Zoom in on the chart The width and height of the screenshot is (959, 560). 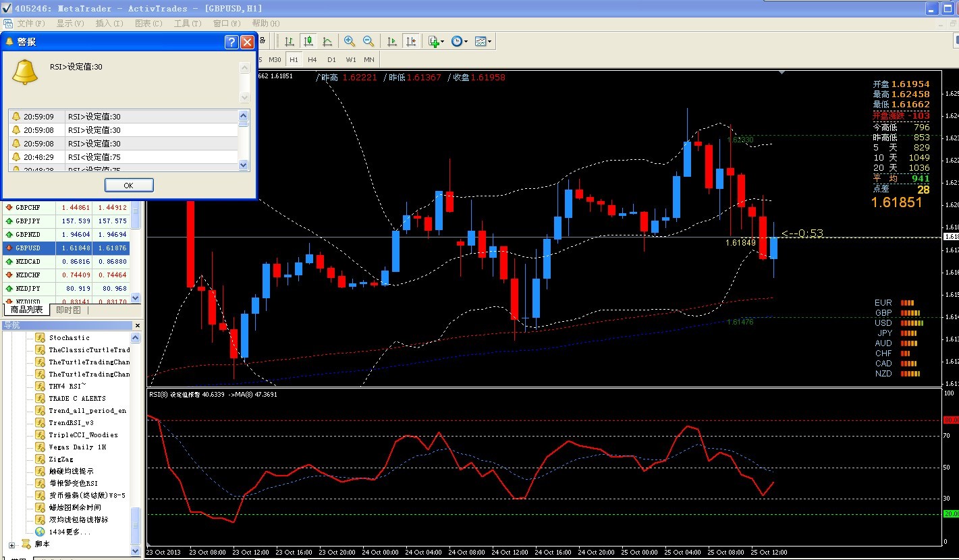tap(350, 41)
